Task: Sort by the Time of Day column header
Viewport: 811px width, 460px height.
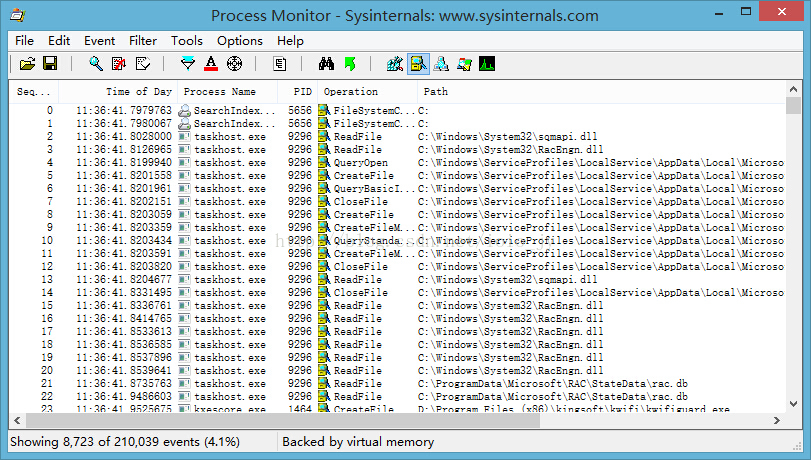Action: (118, 92)
